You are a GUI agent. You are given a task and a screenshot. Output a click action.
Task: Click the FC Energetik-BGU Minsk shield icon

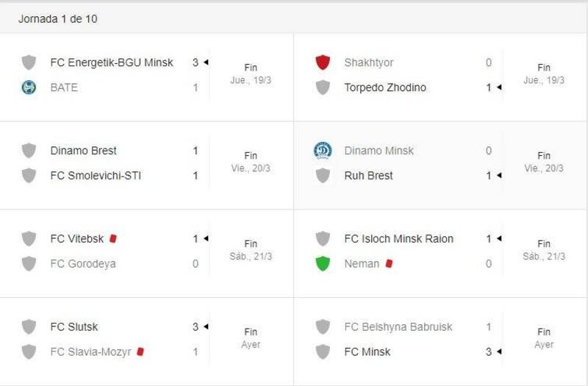coord(29,62)
